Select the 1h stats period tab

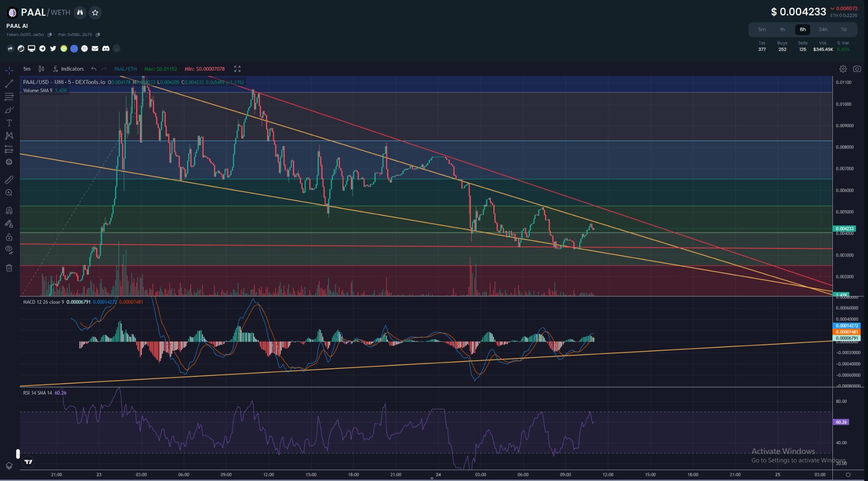[x=782, y=30]
